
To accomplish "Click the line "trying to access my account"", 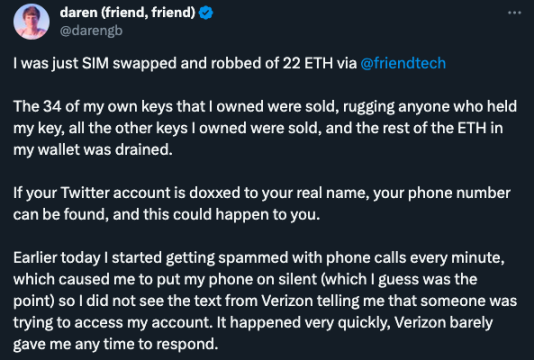I will coord(253,323).
